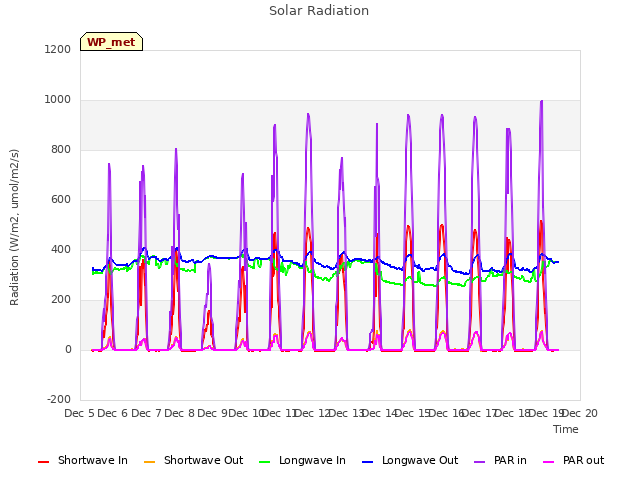Click the 400 y-axis tick label

point(61,250)
